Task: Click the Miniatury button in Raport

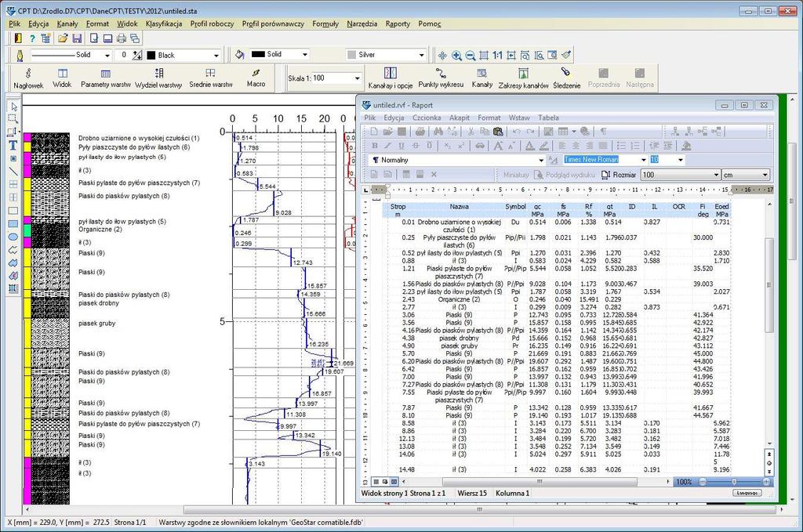Action: pyautogui.click(x=516, y=175)
